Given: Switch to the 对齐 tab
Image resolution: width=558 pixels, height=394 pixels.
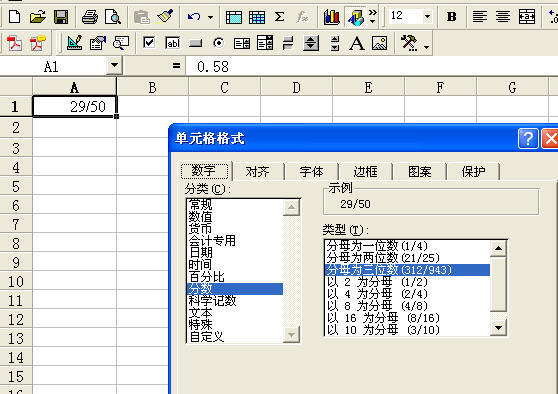Looking at the screenshot, I should (x=258, y=172).
